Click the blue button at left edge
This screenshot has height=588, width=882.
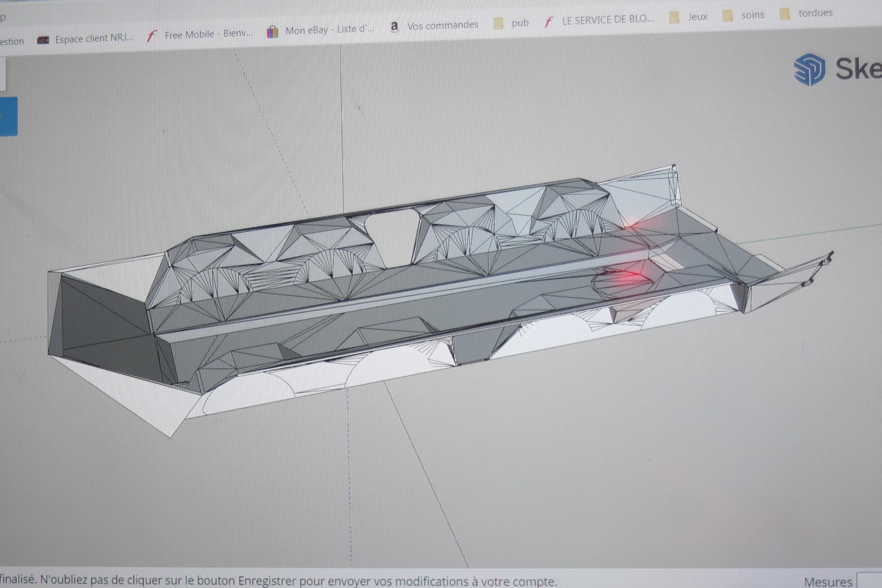[x=8, y=116]
